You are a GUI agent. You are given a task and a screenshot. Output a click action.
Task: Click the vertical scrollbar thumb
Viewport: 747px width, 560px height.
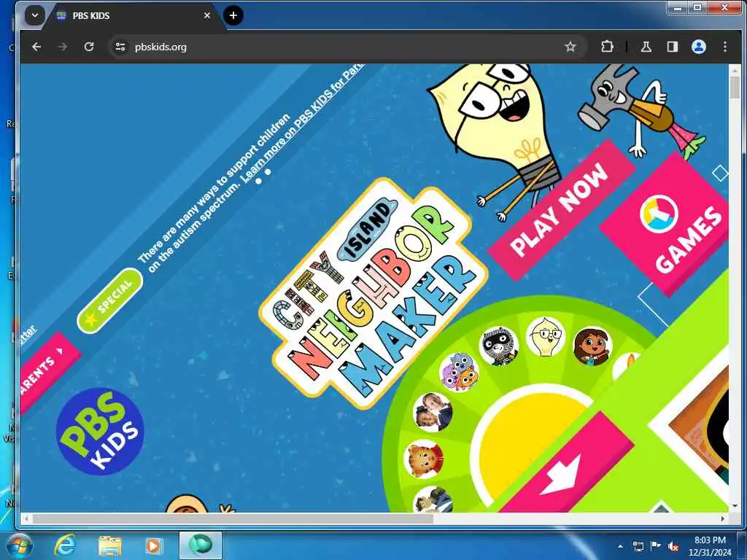pyautogui.click(x=735, y=87)
